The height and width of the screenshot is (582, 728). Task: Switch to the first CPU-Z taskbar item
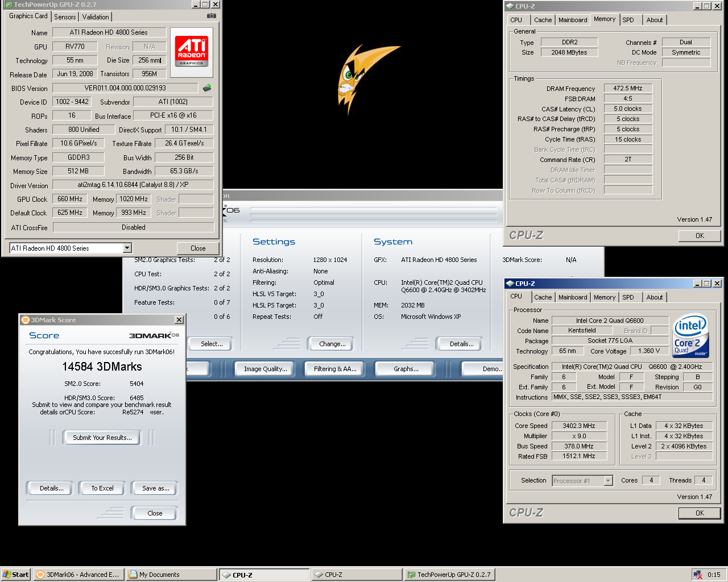[x=264, y=575]
